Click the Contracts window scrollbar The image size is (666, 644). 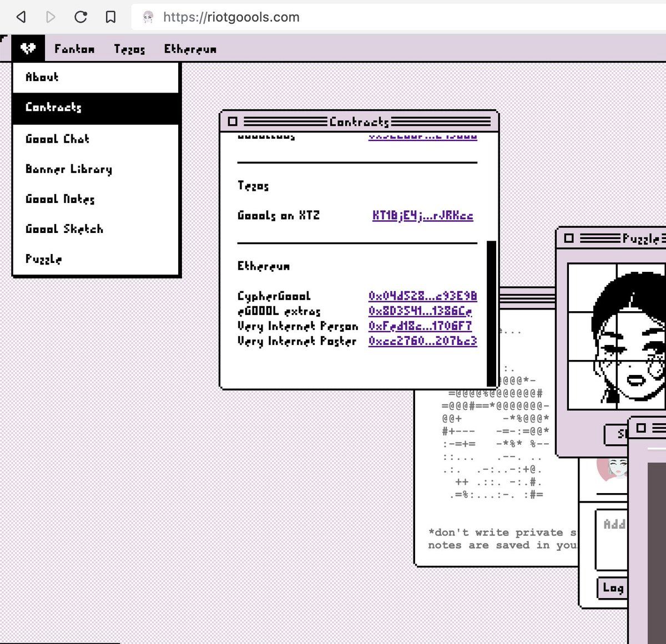click(491, 313)
